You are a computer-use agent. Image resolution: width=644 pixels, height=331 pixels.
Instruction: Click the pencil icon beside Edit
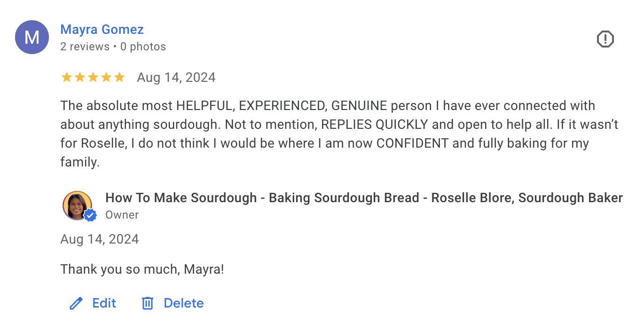[x=76, y=303]
